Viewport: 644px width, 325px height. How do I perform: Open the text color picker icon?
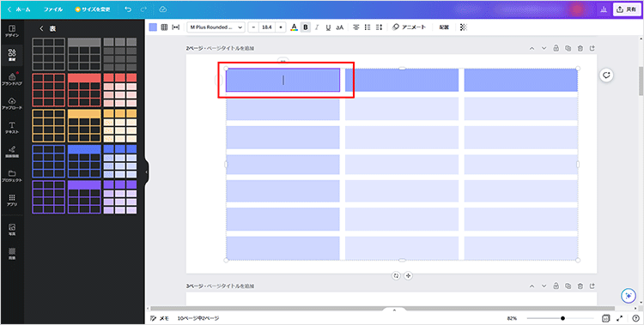coord(294,27)
